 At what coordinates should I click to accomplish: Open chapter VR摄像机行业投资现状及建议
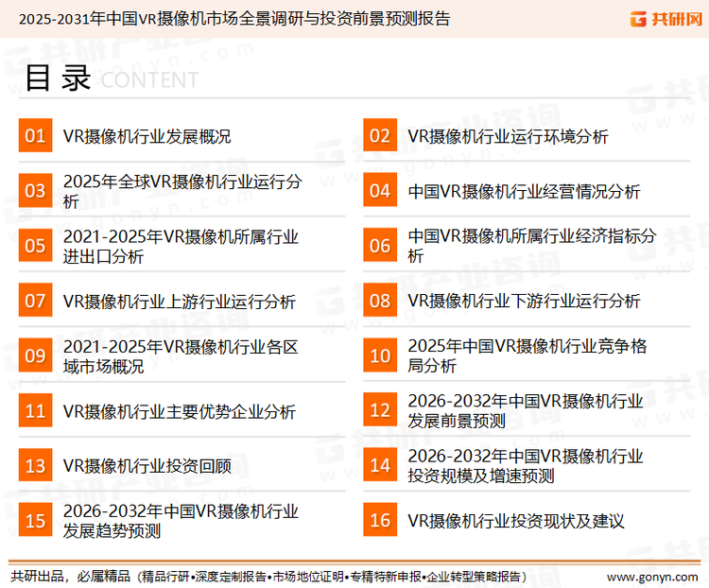516,521
